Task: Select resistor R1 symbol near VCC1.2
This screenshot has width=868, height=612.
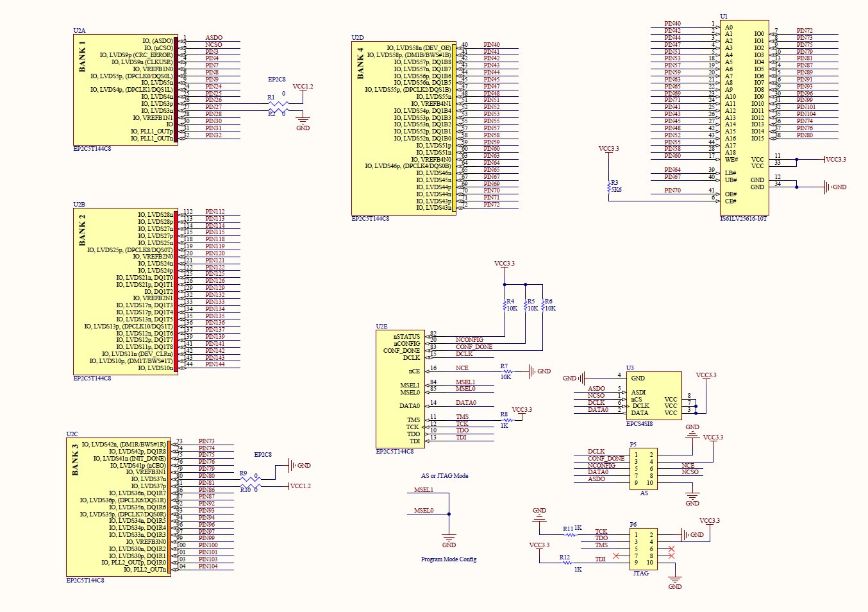Action: pyautogui.click(x=277, y=103)
